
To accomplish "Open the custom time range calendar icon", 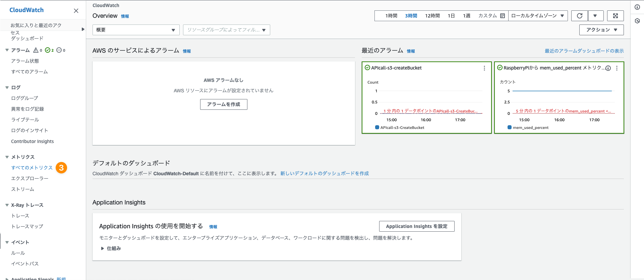I will tap(503, 16).
